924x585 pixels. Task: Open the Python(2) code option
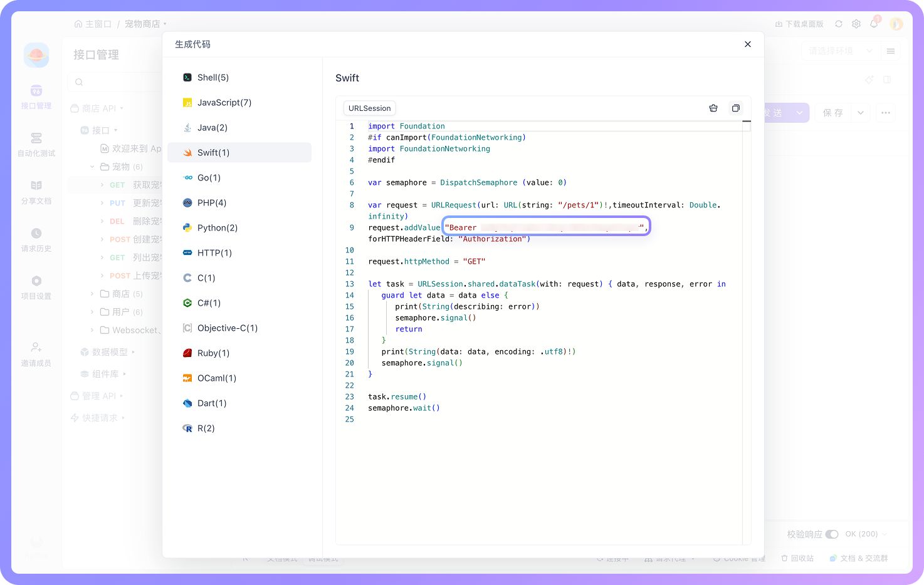(239, 228)
